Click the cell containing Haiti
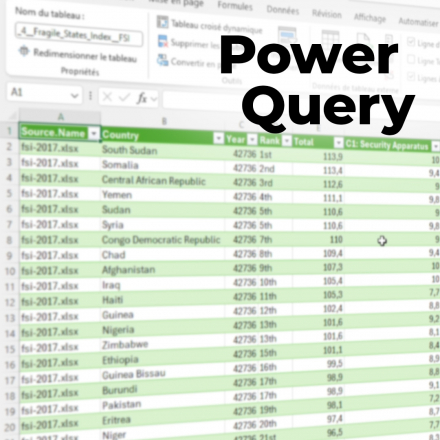Viewport: 440px width, 440px height. click(163, 300)
